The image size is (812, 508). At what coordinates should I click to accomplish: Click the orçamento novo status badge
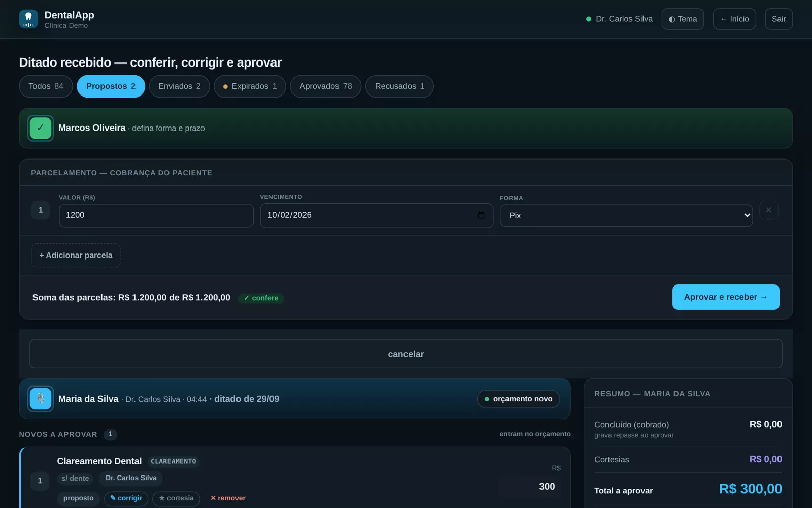[518, 399]
